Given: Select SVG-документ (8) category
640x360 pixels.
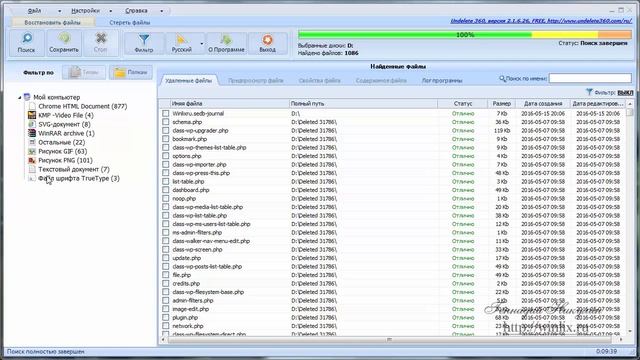Looking at the screenshot, I should 64,124.
